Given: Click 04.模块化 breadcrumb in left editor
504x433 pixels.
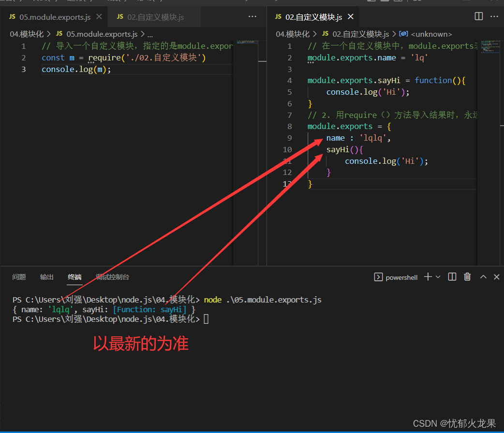Looking at the screenshot, I should [x=27, y=34].
